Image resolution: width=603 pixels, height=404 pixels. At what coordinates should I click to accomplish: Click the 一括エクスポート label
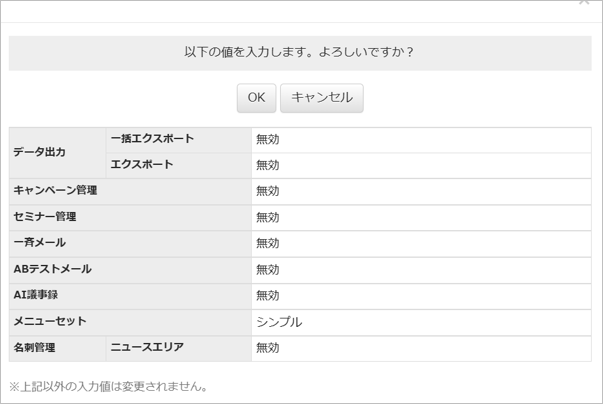(152, 139)
